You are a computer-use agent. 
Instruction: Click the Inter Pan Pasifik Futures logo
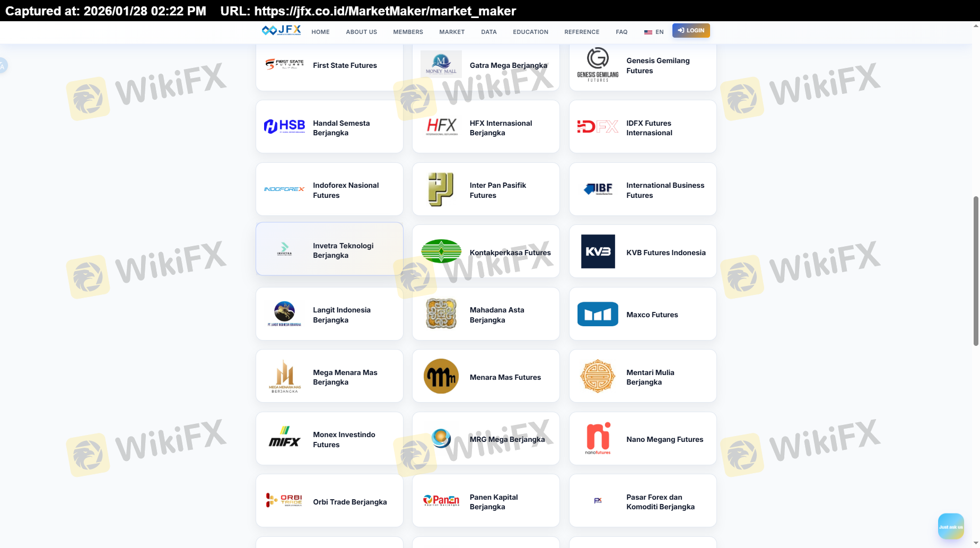[441, 189]
